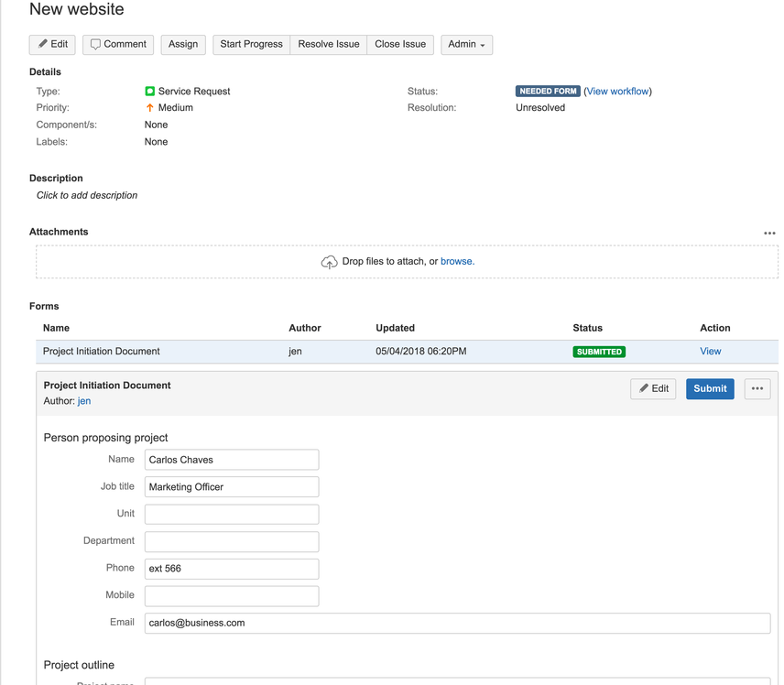Click the Assign button
The height and width of the screenshot is (685, 784).
183,45
